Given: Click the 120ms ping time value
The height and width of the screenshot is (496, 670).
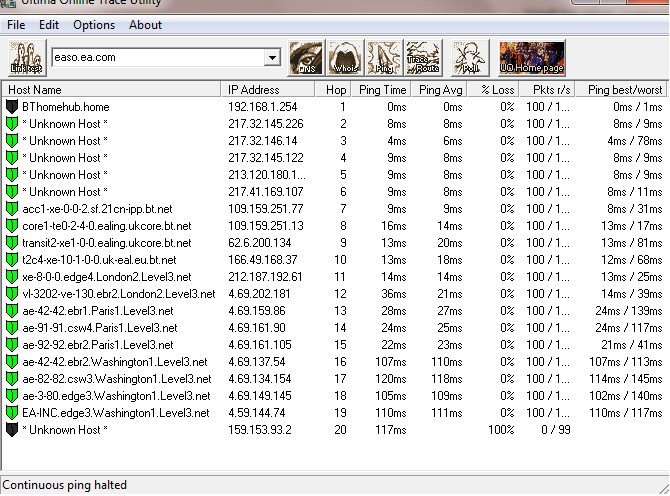Looking at the screenshot, I should click(391, 379).
